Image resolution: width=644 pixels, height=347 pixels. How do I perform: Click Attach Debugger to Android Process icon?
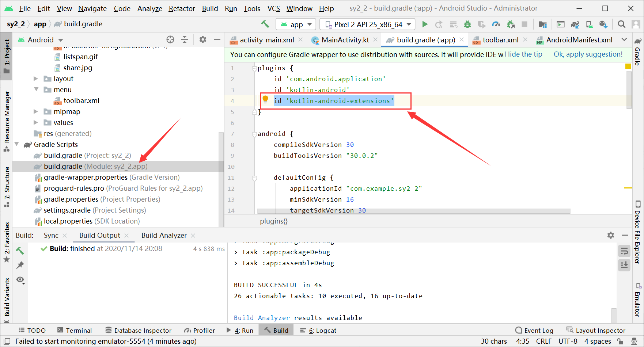(511, 24)
